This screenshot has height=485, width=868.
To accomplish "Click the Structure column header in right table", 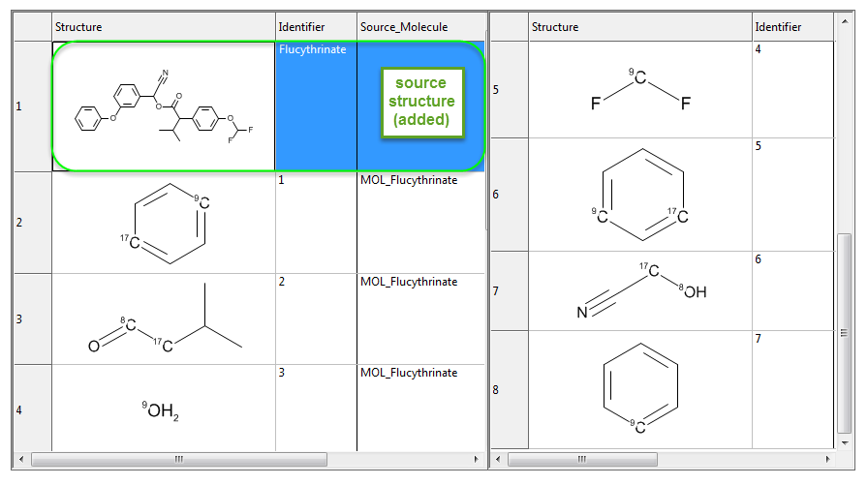I will pyautogui.click(x=640, y=26).
